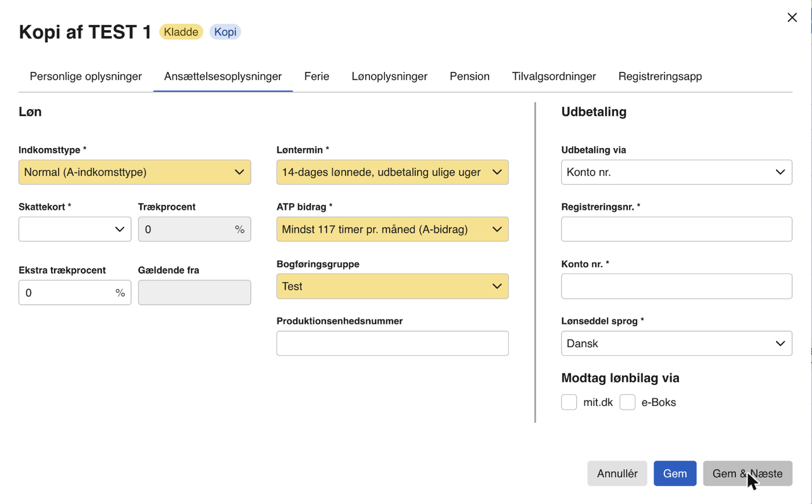
Task: Click the blue Kopi badge
Action: coord(225,31)
